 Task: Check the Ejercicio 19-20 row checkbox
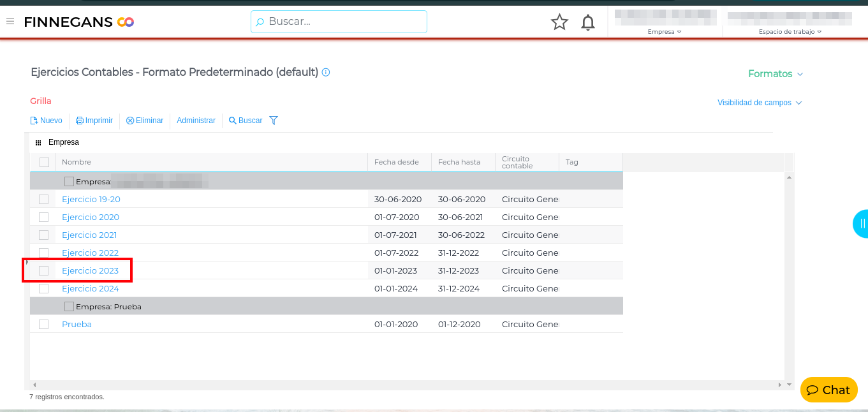[x=43, y=199]
